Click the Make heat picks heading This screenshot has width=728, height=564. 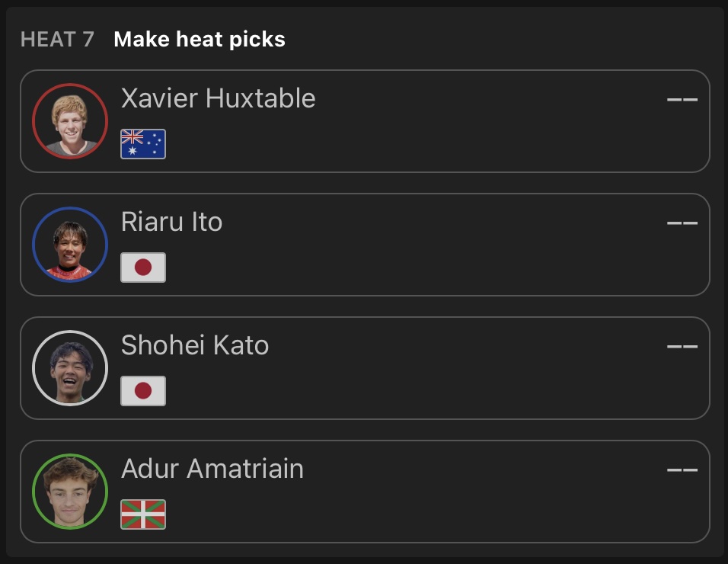(x=200, y=40)
